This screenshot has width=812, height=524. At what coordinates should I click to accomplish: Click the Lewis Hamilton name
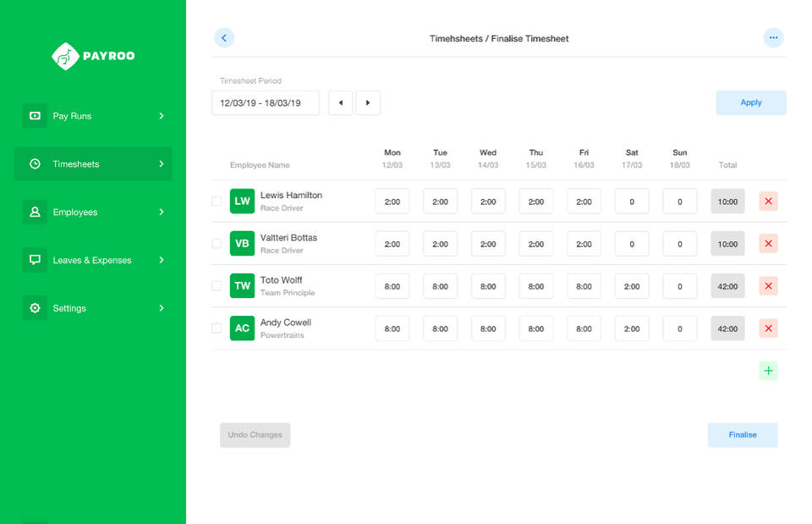pyautogui.click(x=291, y=196)
